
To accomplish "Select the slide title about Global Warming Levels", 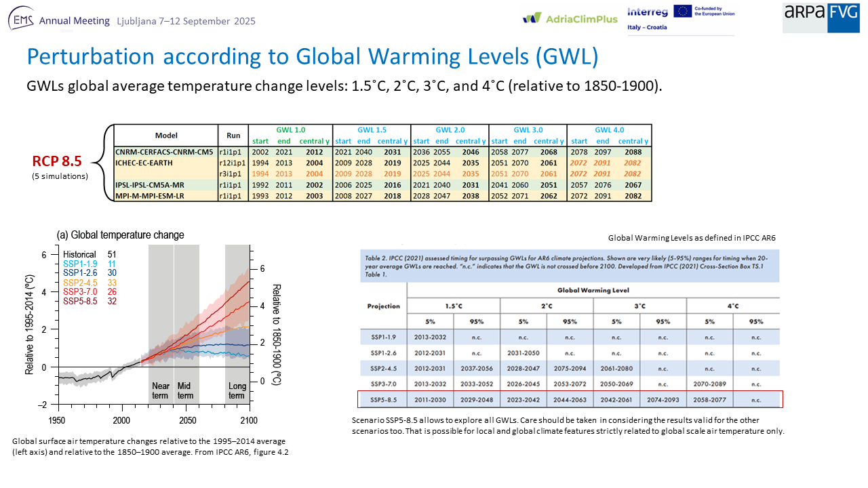I will click(312, 57).
